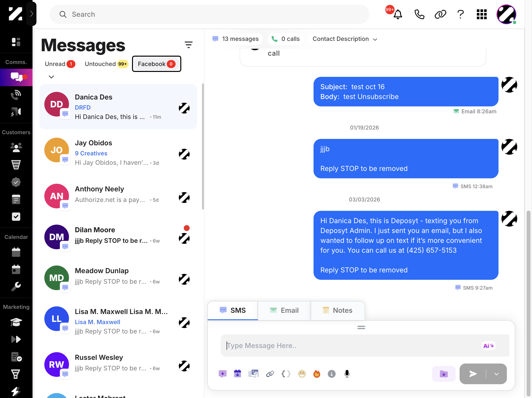The width and height of the screenshot is (532, 398).
Task: Open the help question mark
Action: pos(461,14)
